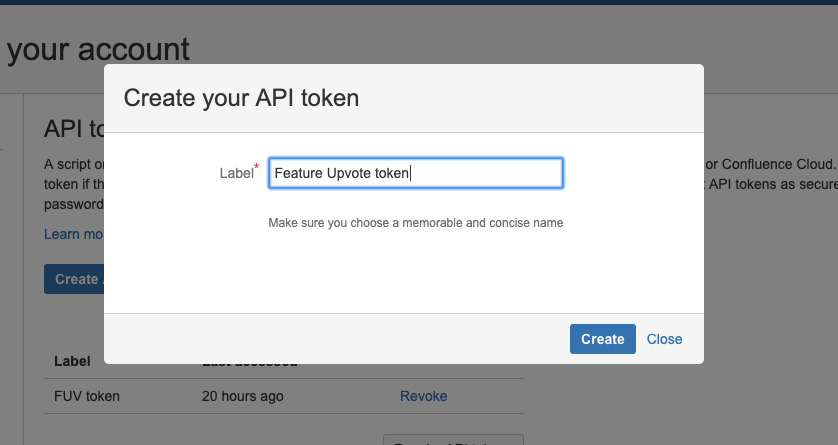The image size is (838, 445).
Task: Click the Create API token button behind the dialog
Action: point(74,279)
